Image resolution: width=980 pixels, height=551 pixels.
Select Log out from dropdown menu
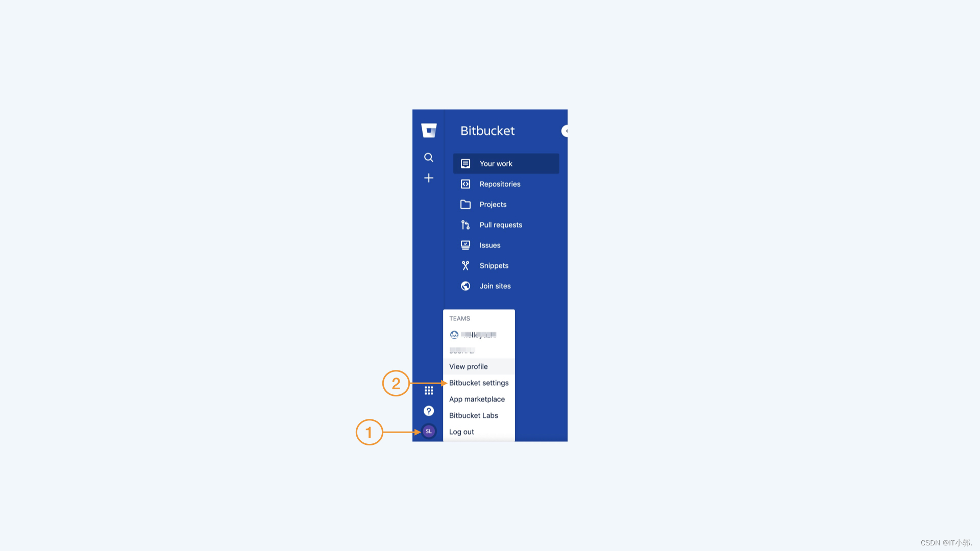coord(462,431)
